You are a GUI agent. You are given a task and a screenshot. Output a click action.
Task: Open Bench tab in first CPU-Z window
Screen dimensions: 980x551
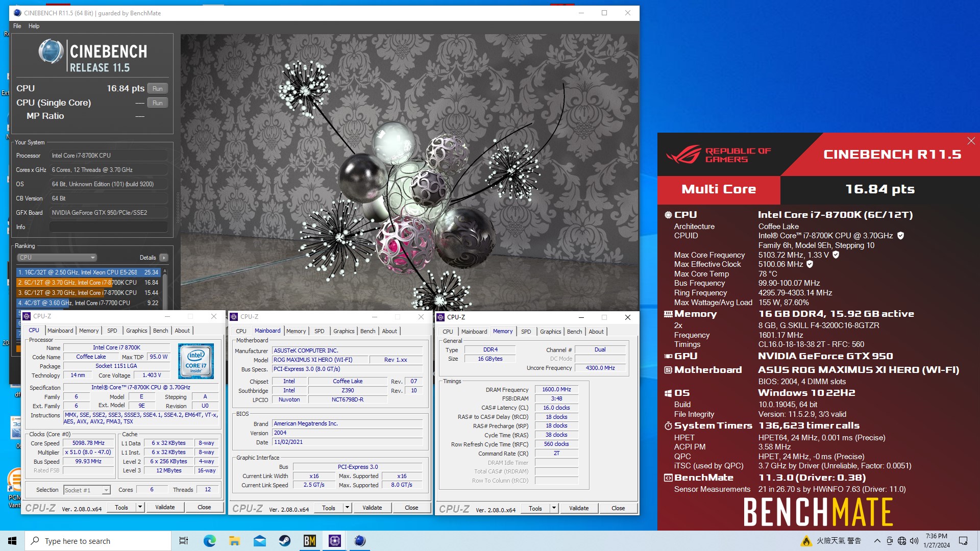[x=161, y=331]
